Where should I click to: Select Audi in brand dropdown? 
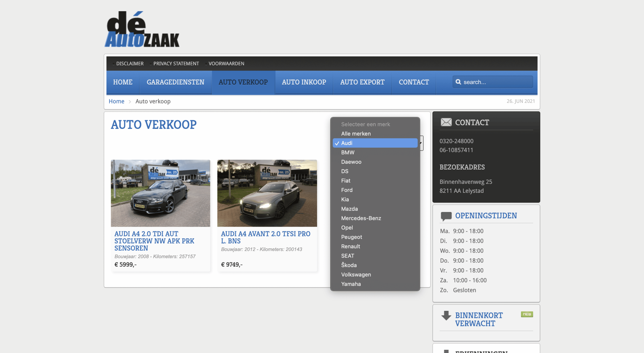click(x=375, y=143)
